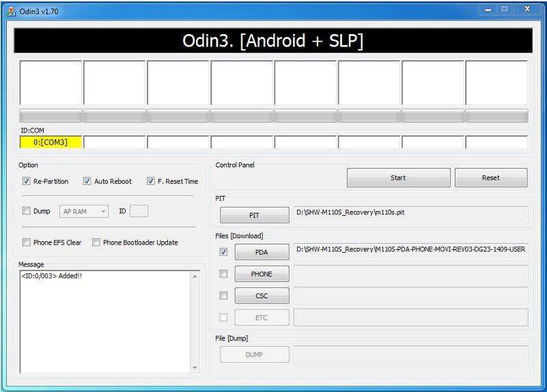Click the PIT file browse button
Screen dimensions: 547x392
pos(254,215)
